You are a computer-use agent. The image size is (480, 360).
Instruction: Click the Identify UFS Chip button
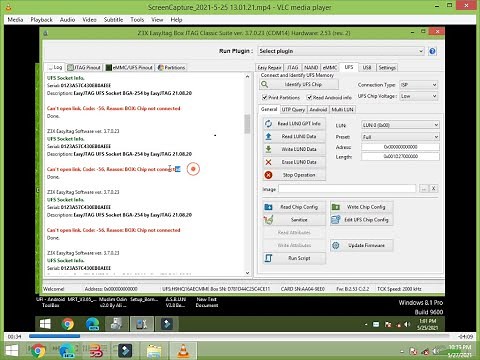click(x=299, y=85)
